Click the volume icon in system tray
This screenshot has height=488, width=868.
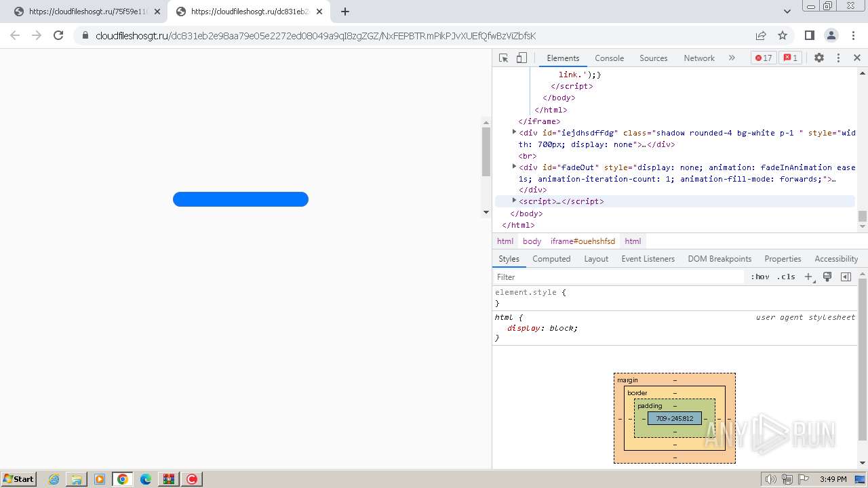(x=771, y=479)
